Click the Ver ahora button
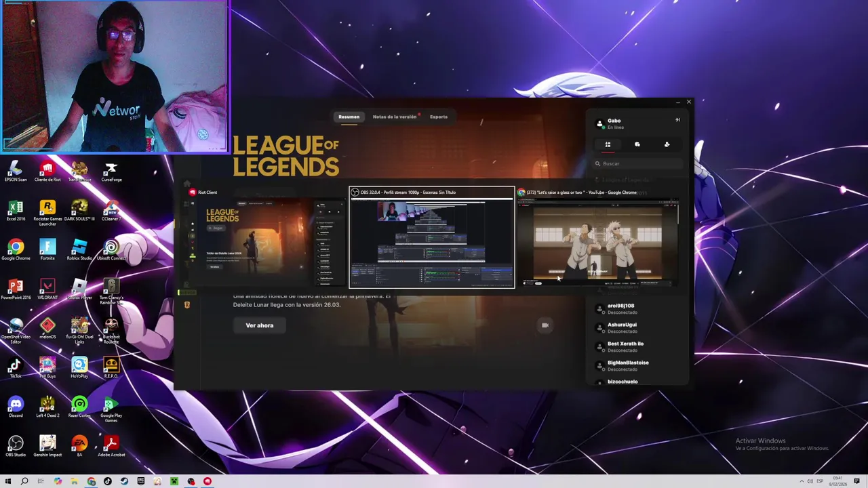 pos(260,325)
